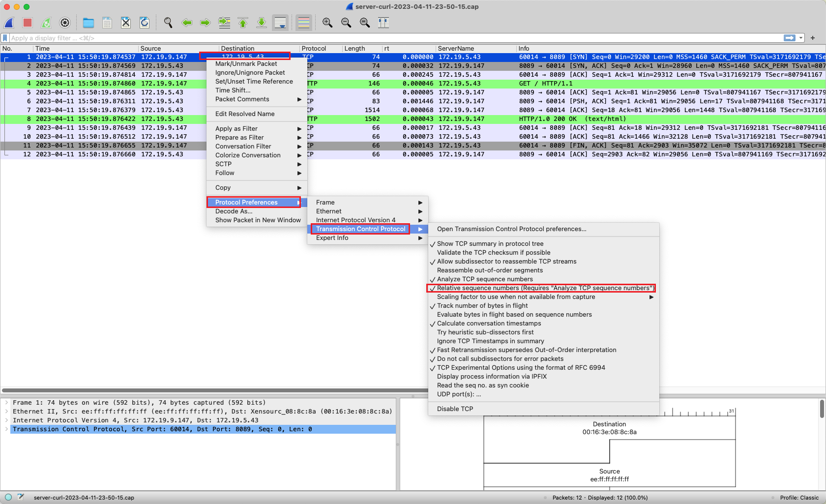This screenshot has width=826, height=504.
Task: Expand Frame 1 in packet details
Action: click(x=6, y=403)
